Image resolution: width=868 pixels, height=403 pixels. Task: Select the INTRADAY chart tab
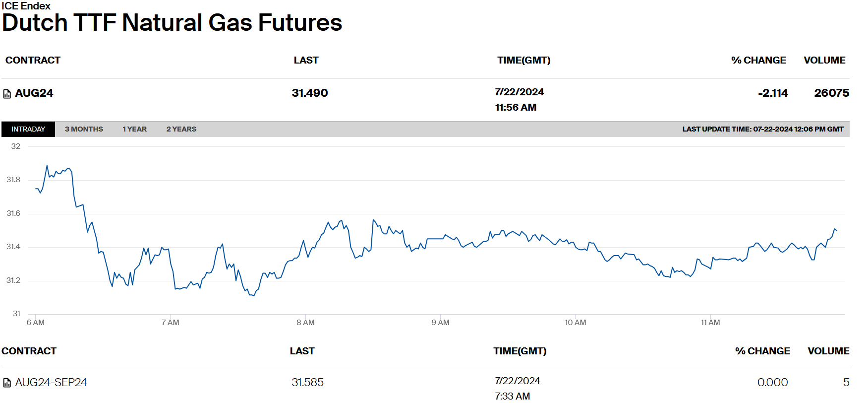click(28, 129)
